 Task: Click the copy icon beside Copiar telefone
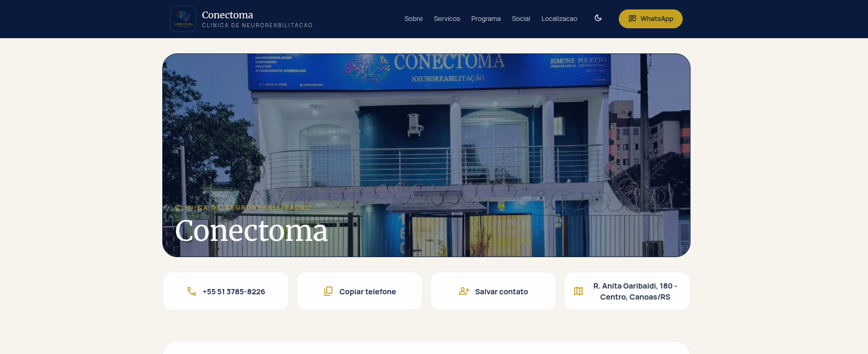coord(328,291)
